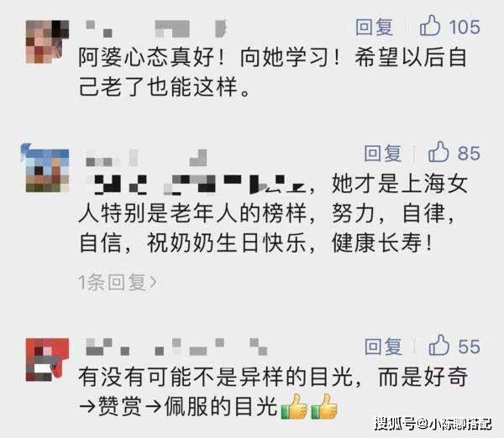Open third commenter's red avatar
This screenshot has width=504, height=438.
coord(47,359)
